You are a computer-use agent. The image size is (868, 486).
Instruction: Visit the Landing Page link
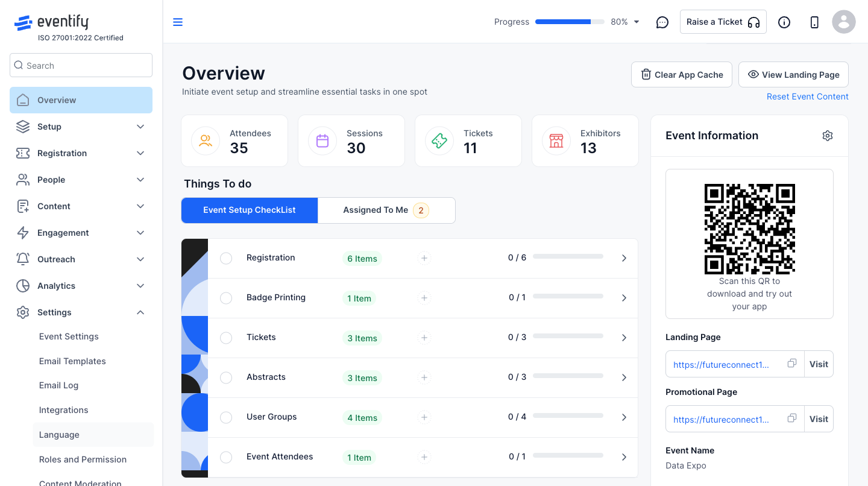(x=819, y=364)
